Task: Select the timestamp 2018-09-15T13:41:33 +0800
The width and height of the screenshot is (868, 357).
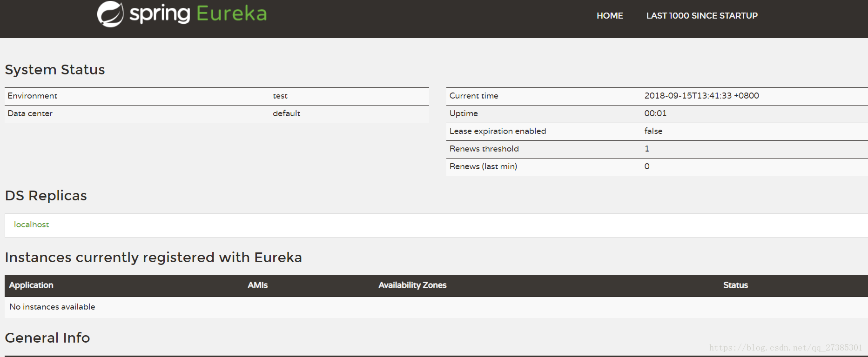Action: (701, 96)
